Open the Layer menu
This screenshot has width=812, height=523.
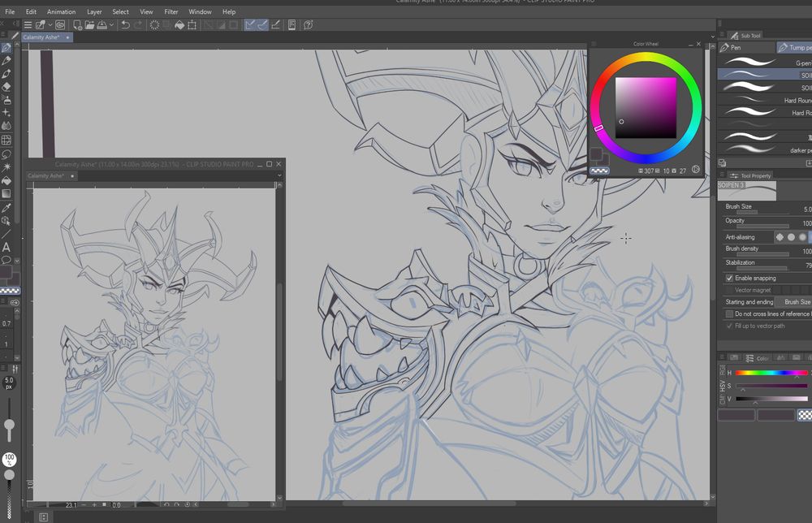point(94,11)
